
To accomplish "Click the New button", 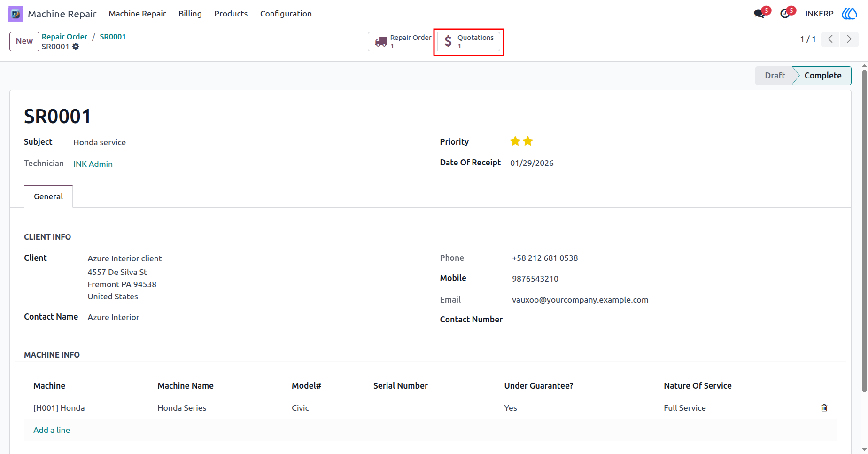I will click(x=24, y=41).
